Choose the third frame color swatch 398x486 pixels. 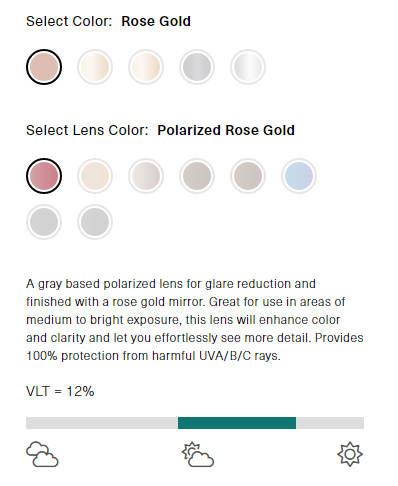click(x=146, y=67)
